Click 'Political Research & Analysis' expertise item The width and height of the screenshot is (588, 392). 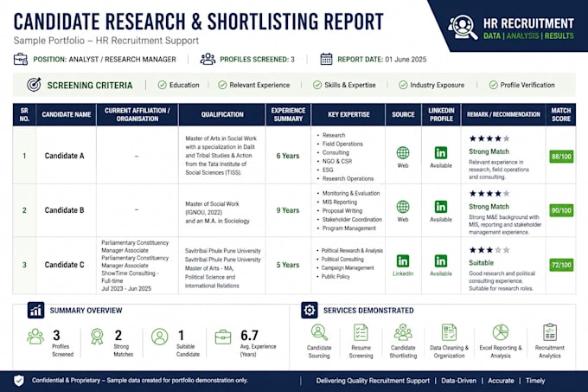tap(352, 250)
